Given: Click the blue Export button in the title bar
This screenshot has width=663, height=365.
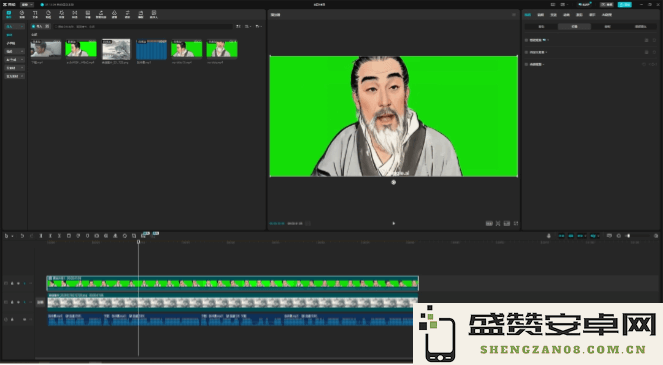Looking at the screenshot, I should (625, 5).
